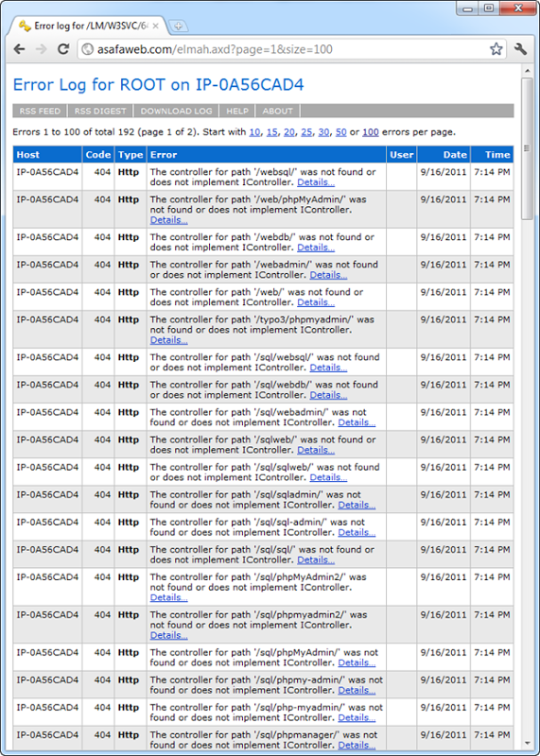Show 20 errors per page

(x=289, y=132)
